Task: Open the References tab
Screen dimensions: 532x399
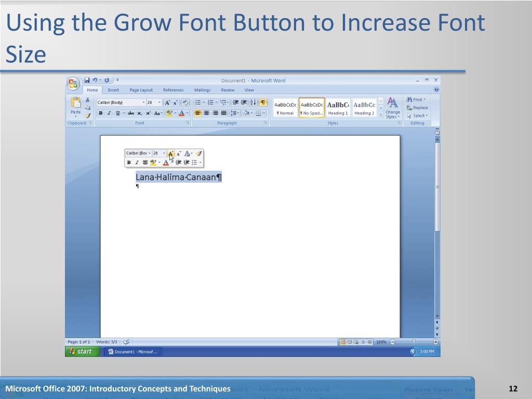Action: click(174, 90)
